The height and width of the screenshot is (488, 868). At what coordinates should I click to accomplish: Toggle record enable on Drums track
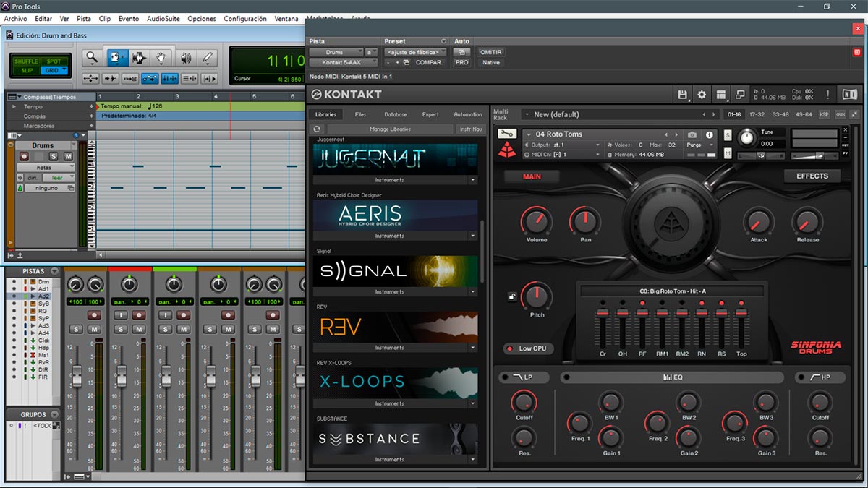(24, 156)
